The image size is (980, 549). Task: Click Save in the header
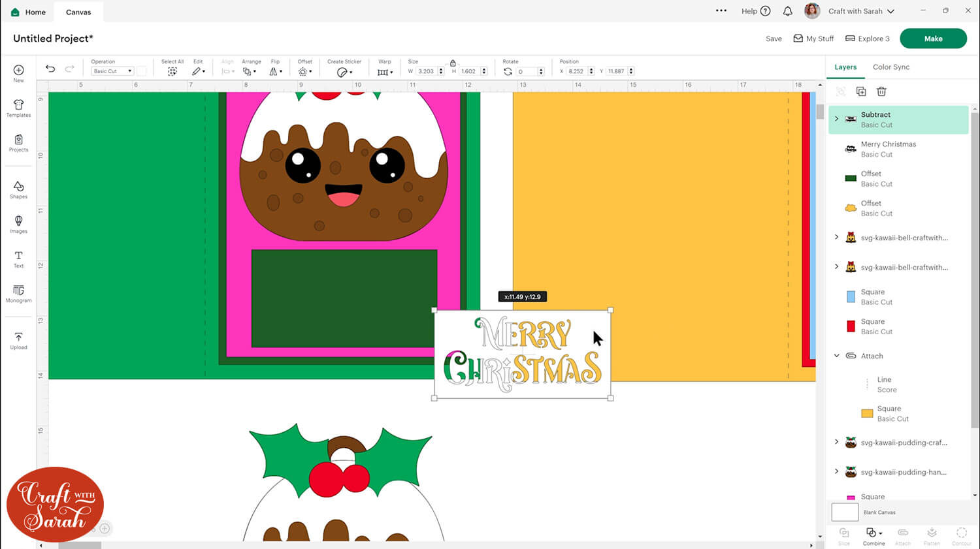pos(774,39)
